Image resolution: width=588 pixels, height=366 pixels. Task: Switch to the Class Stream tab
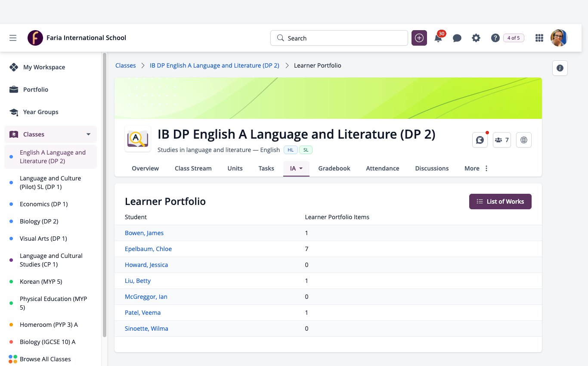(193, 168)
